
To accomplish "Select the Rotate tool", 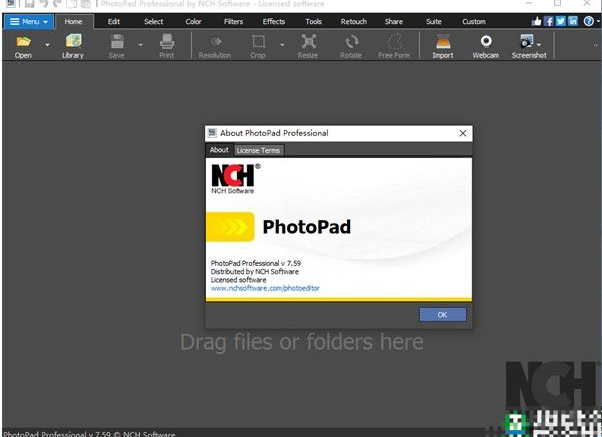I will click(x=351, y=46).
